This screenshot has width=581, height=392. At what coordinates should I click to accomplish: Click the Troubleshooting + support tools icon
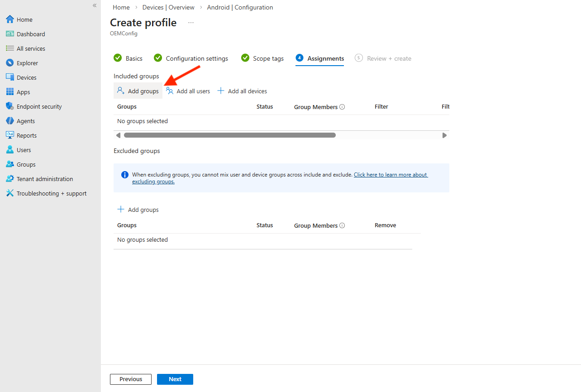coord(10,193)
